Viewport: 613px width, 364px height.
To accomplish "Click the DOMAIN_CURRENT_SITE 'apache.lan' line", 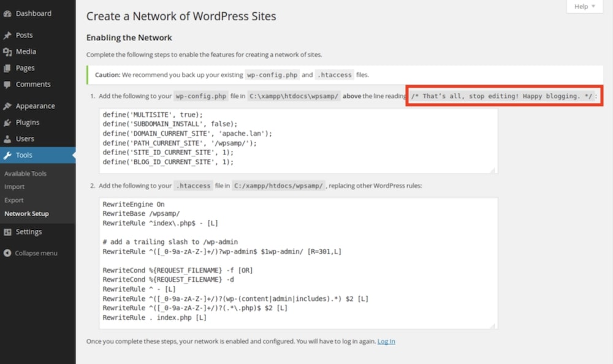I will (187, 134).
